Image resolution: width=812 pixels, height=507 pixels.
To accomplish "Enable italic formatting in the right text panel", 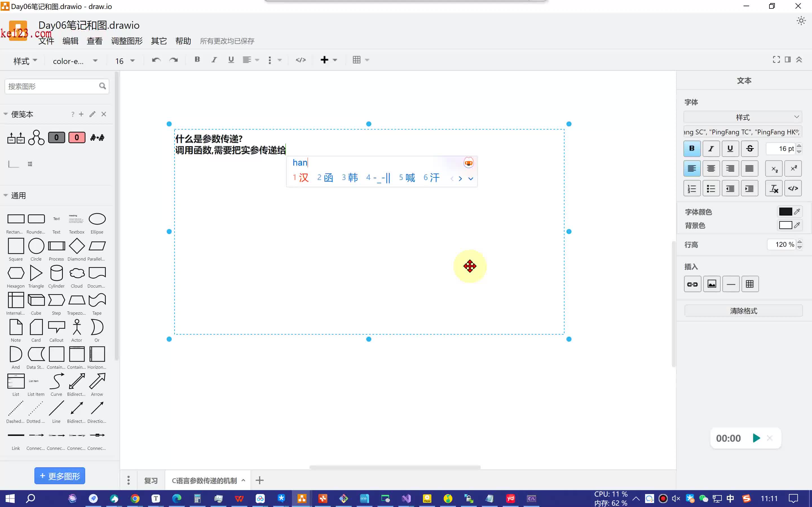I will pos(711,148).
